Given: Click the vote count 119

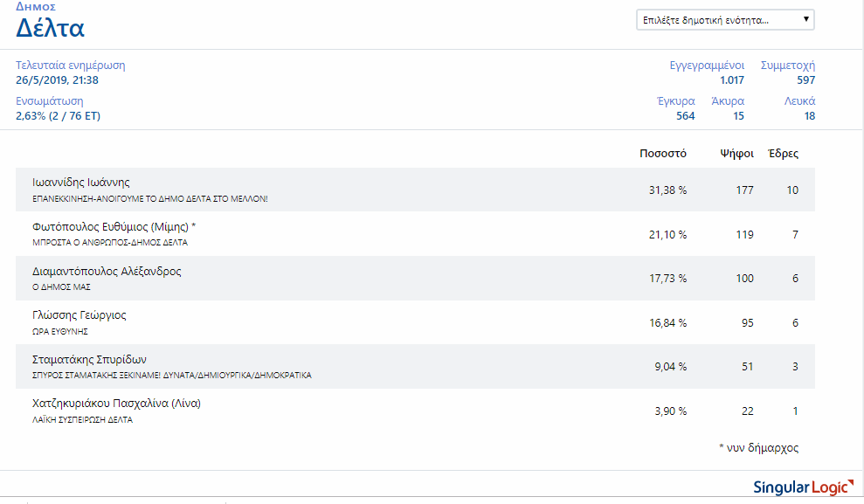Looking at the screenshot, I should click(x=744, y=235).
